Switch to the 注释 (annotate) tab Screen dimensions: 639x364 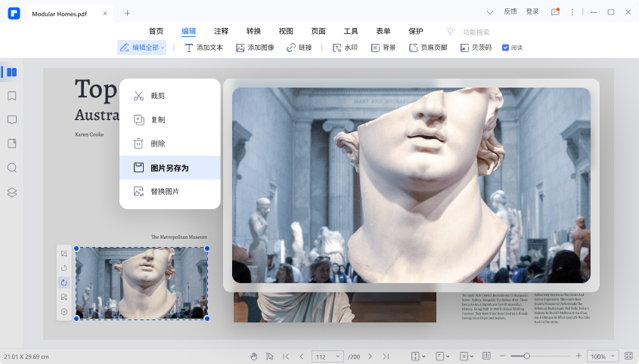coord(221,31)
